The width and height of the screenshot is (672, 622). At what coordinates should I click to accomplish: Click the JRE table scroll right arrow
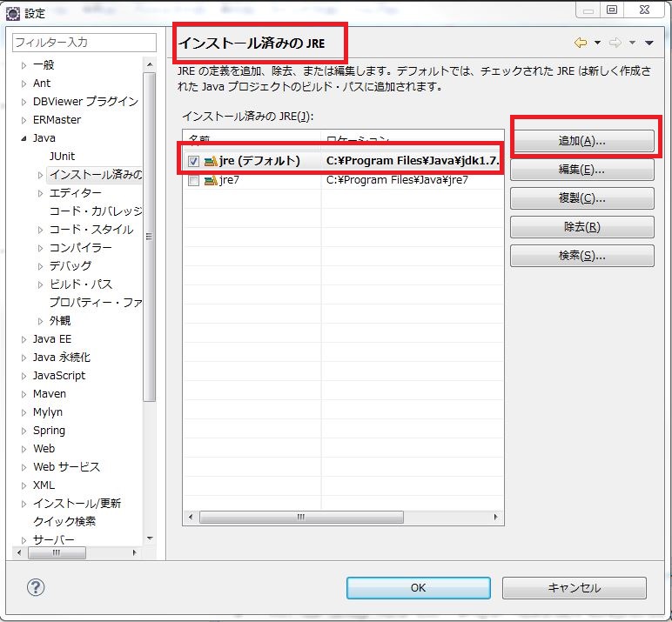[x=496, y=517]
